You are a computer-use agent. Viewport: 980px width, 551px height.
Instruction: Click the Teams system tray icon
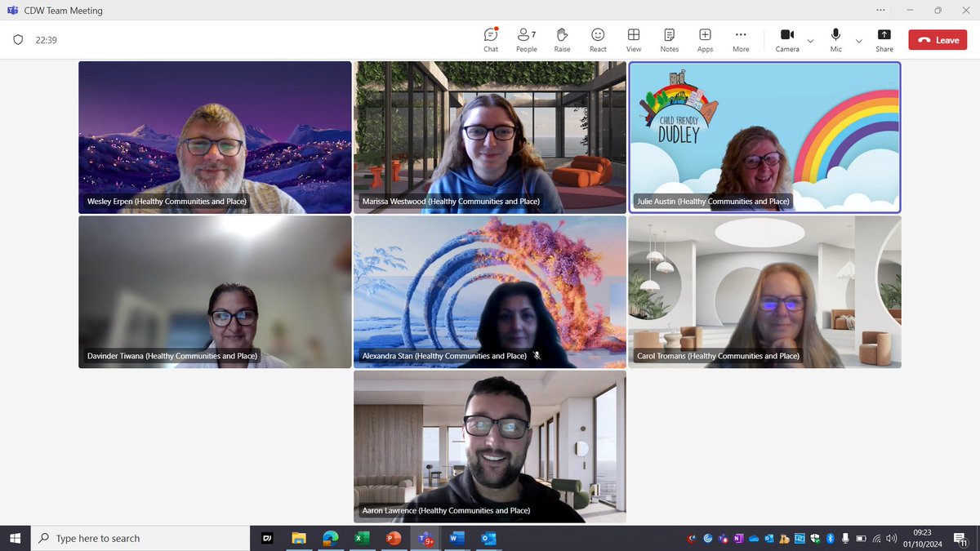(723, 538)
